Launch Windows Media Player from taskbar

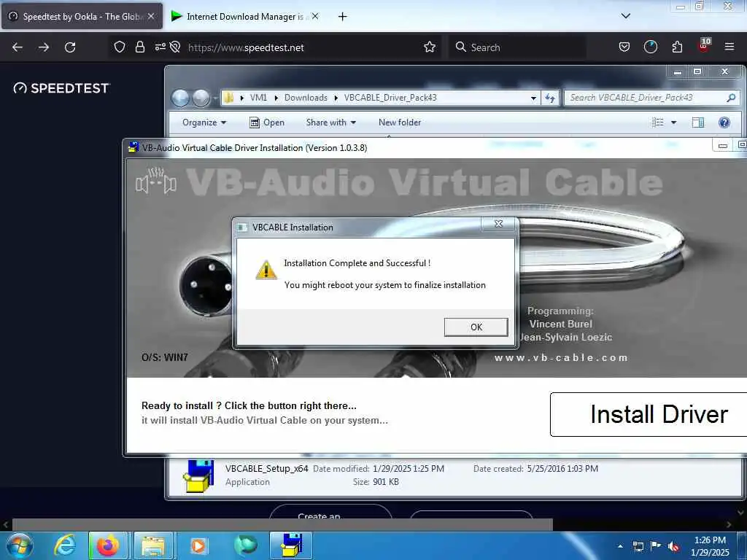(x=198, y=545)
